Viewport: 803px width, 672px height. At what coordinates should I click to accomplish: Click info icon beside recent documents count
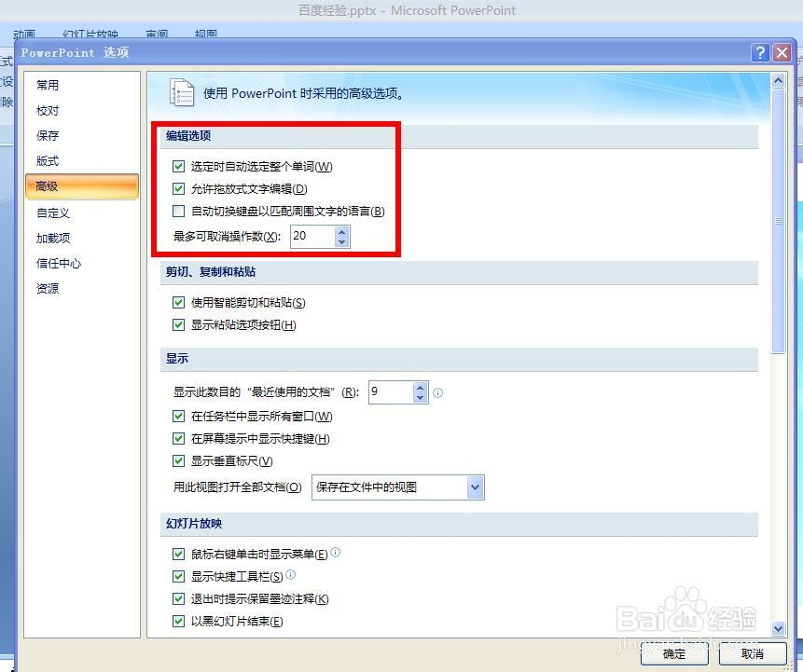437,392
